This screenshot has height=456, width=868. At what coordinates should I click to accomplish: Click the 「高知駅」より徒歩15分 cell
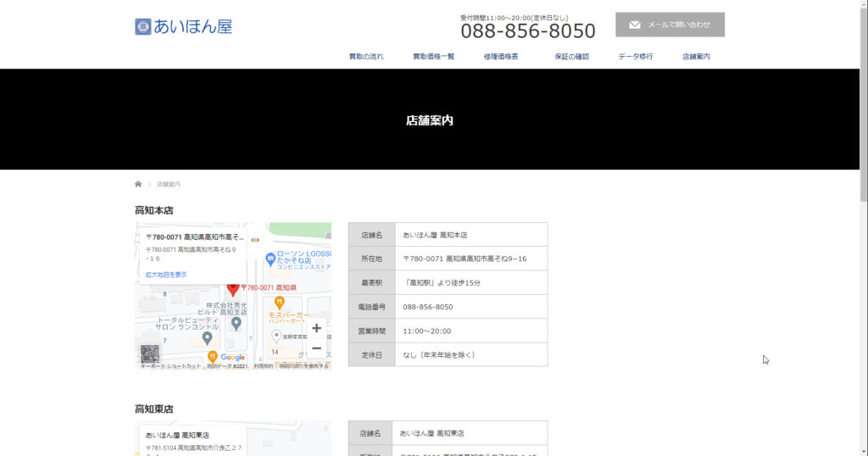(x=471, y=283)
